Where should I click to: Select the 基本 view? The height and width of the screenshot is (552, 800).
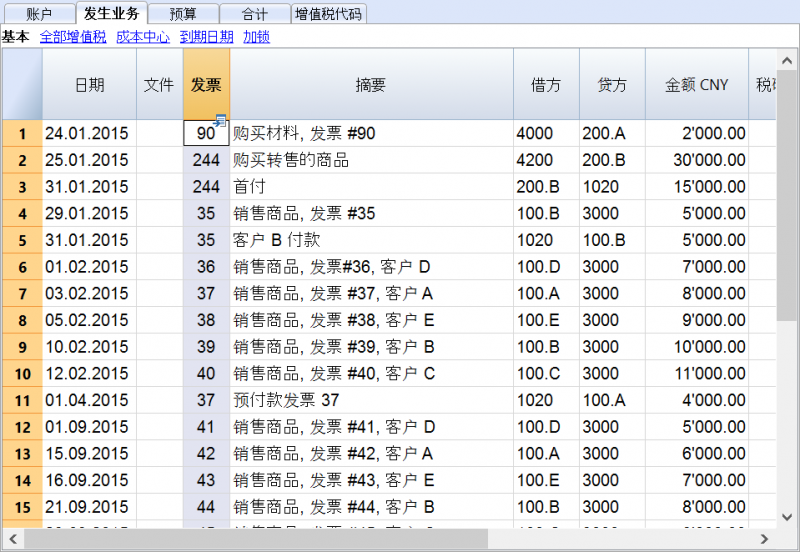(15, 37)
